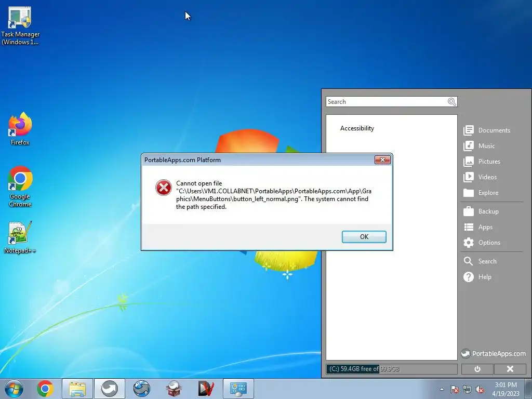Close the PortableApps menu with X button
Viewport: 532px width, 399px height.
tap(510, 369)
